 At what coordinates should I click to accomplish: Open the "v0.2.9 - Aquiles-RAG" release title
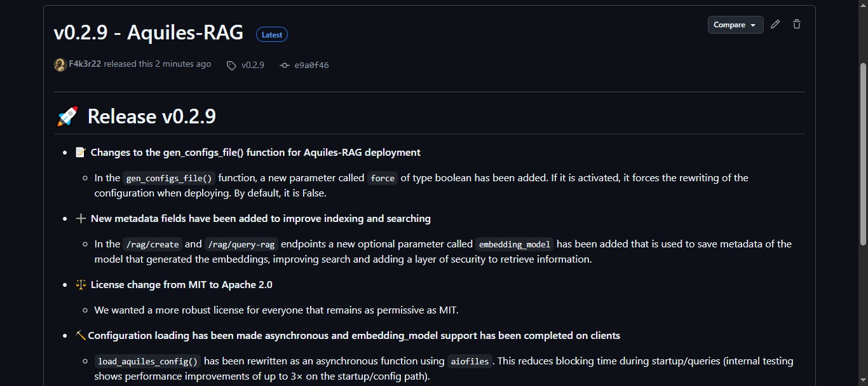pos(149,33)
